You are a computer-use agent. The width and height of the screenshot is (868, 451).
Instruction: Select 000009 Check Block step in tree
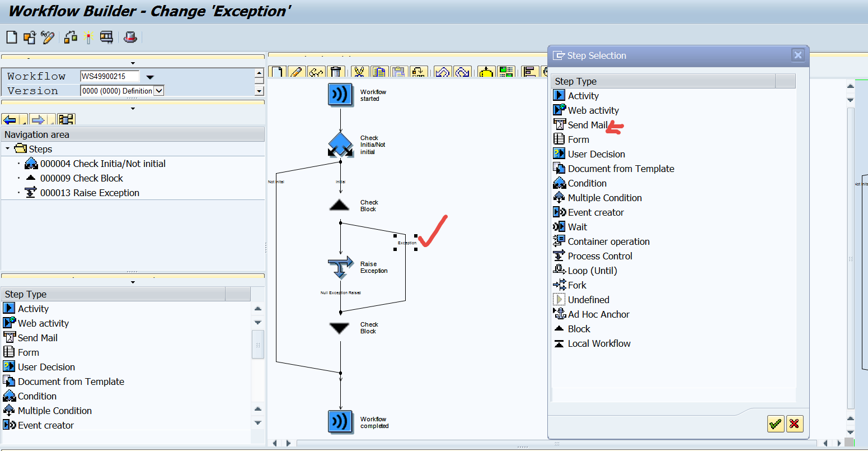click(81, 178)
